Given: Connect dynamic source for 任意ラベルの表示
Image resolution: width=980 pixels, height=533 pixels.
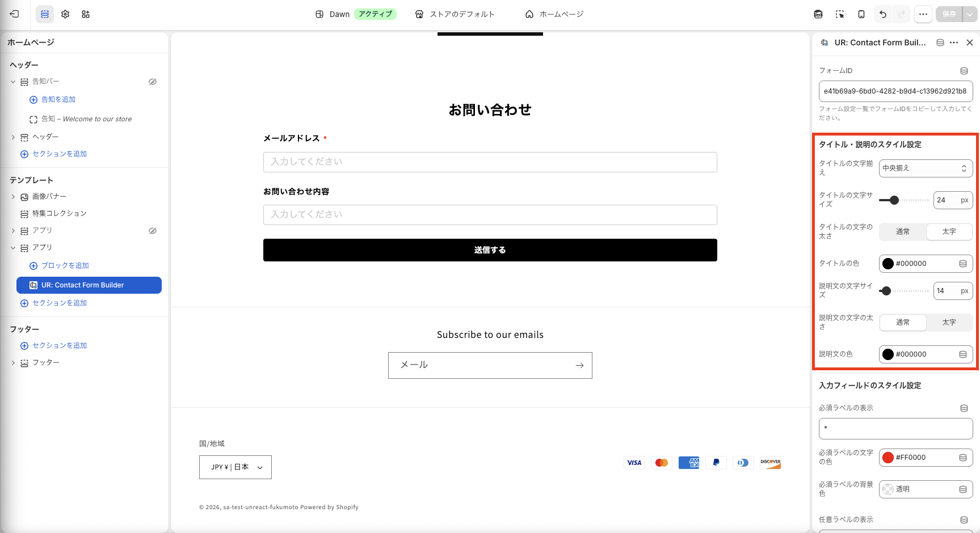Looking at the screenshot, I should (x=964, y=520).
